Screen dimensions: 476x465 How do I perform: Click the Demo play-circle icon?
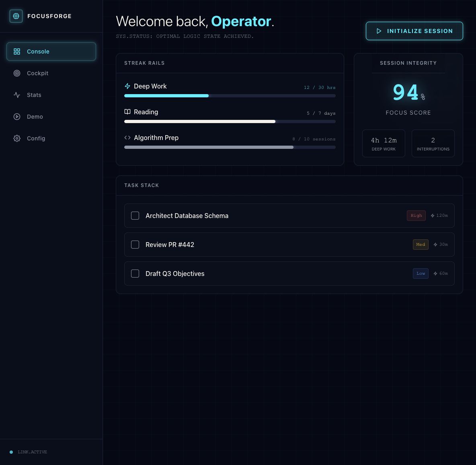click(x=17, y=117)
